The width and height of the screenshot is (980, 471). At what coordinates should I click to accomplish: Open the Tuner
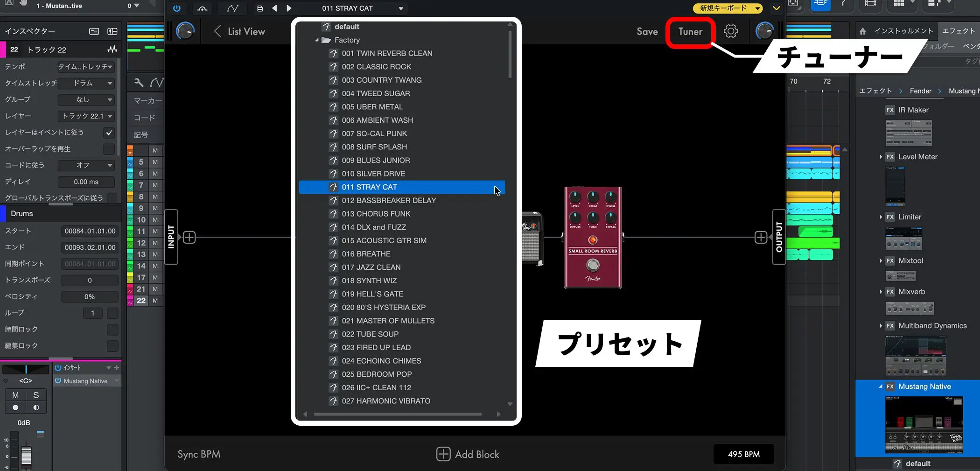click(x=690, y=32)
